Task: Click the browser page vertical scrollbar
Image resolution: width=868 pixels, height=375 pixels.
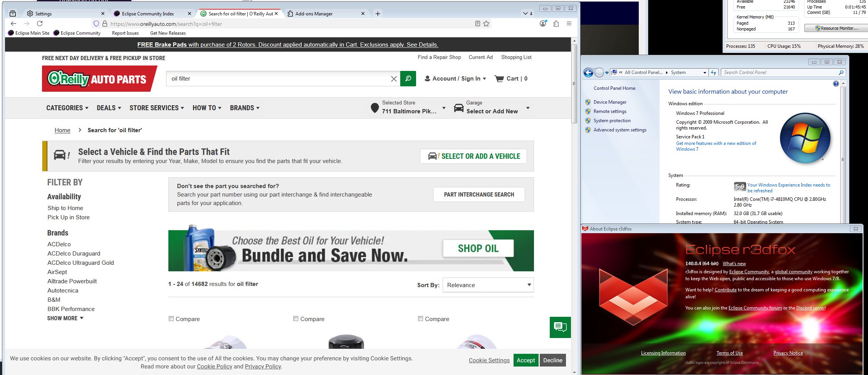Action: tap(574, 84)
